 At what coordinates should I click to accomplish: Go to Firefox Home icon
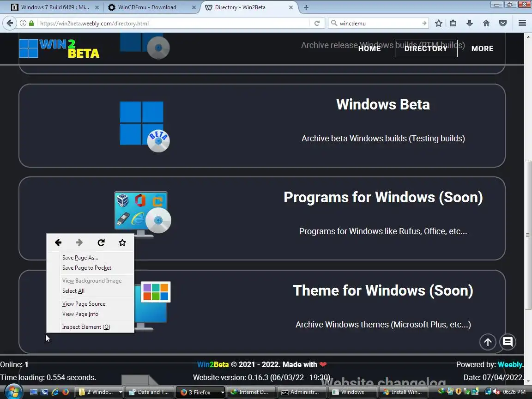(486, 23)
